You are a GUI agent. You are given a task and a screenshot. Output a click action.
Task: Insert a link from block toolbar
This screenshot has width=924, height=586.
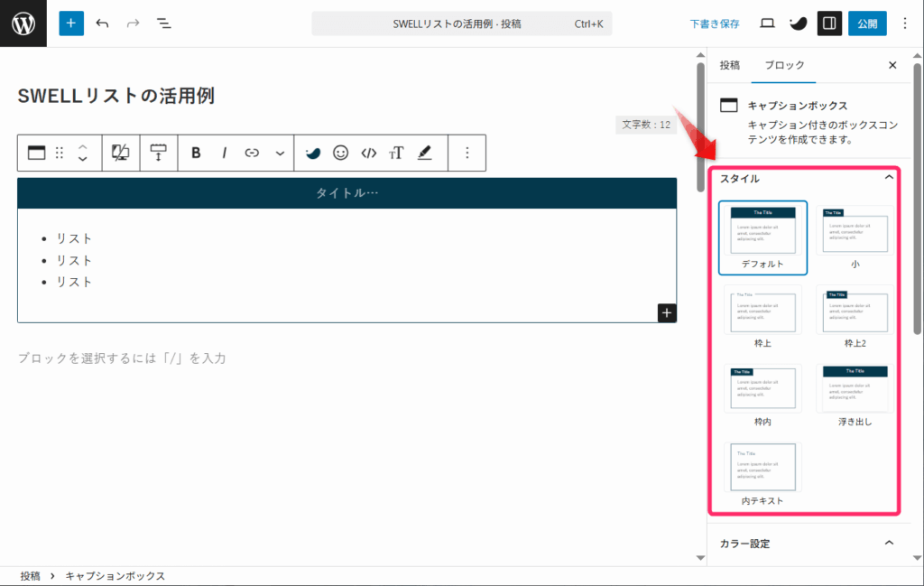pos(252,153)
